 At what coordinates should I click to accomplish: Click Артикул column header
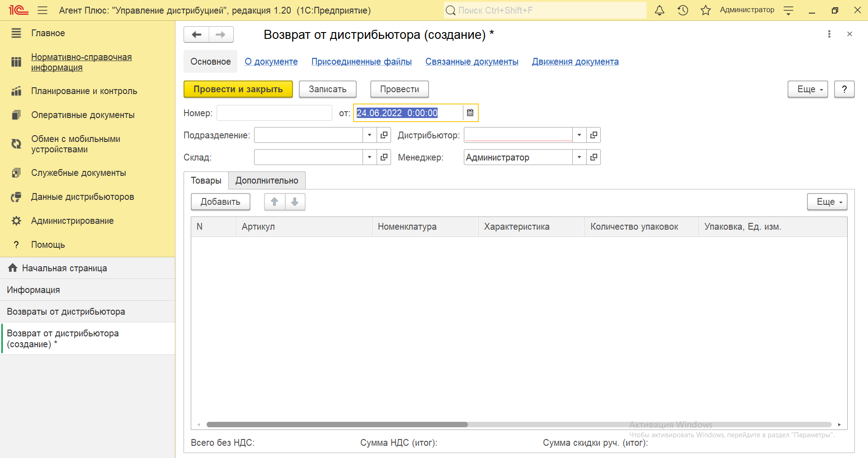pyautogui.click(x=304, y=227)
